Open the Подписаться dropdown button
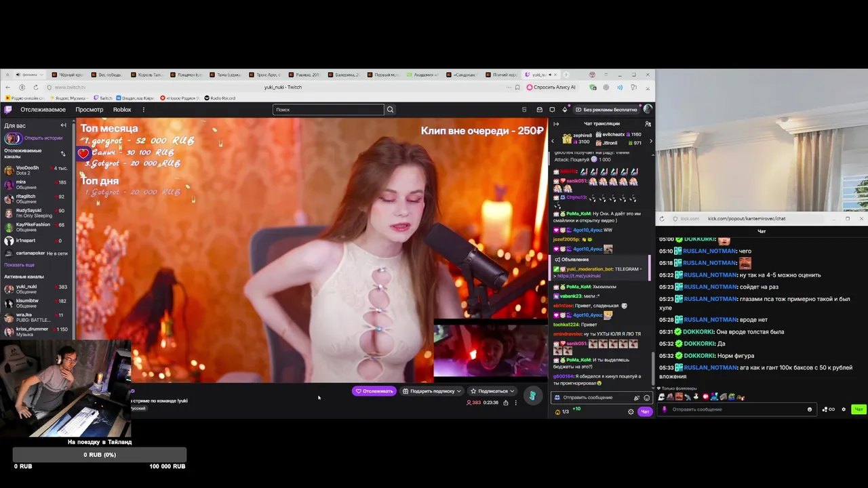This screenshot has height=488, width=868. [x=494, y=391]
